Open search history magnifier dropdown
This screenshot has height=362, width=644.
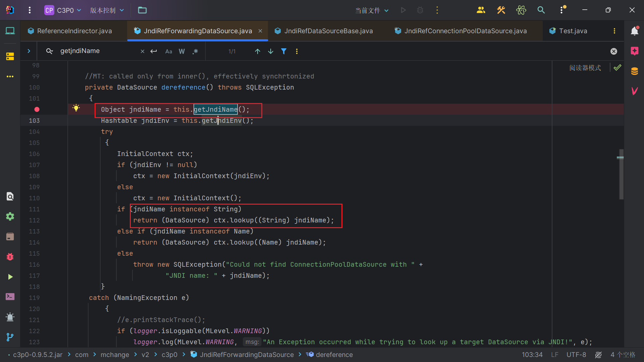click(x=50, y=51)
